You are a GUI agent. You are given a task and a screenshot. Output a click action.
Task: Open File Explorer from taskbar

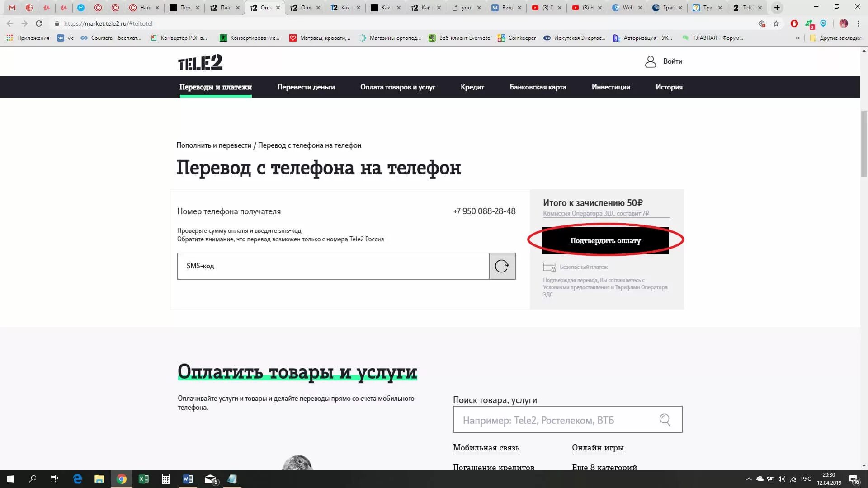click(x=99, y=479)
